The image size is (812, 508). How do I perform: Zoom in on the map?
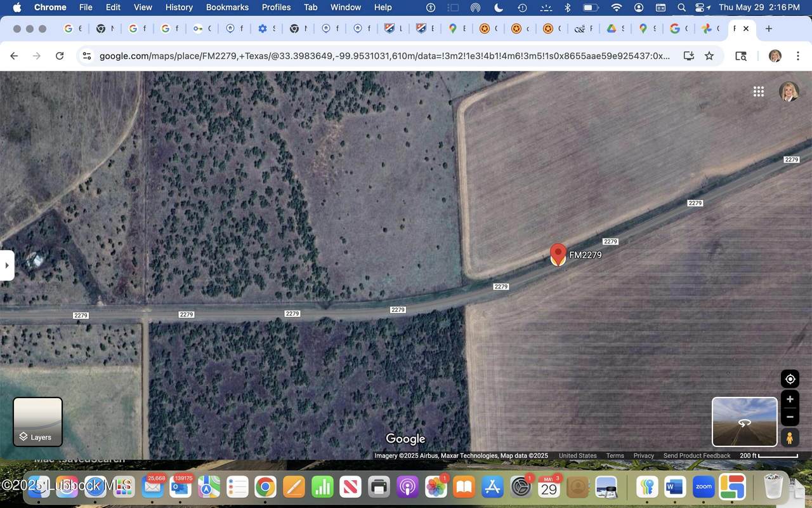(x=790, y=399)
